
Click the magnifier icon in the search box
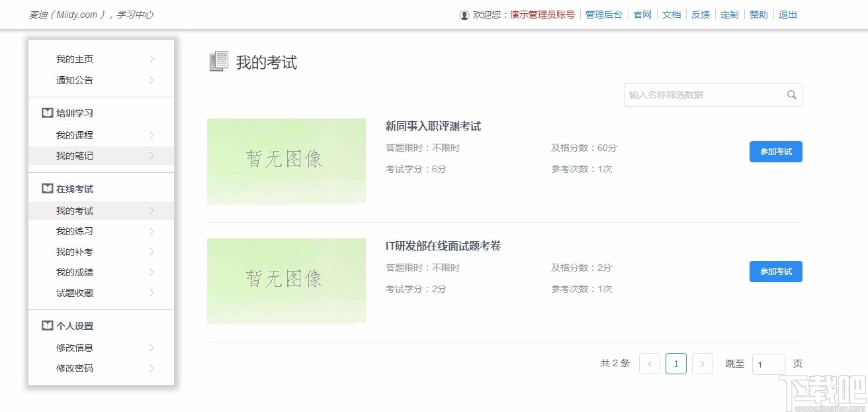tap(791, 95)
